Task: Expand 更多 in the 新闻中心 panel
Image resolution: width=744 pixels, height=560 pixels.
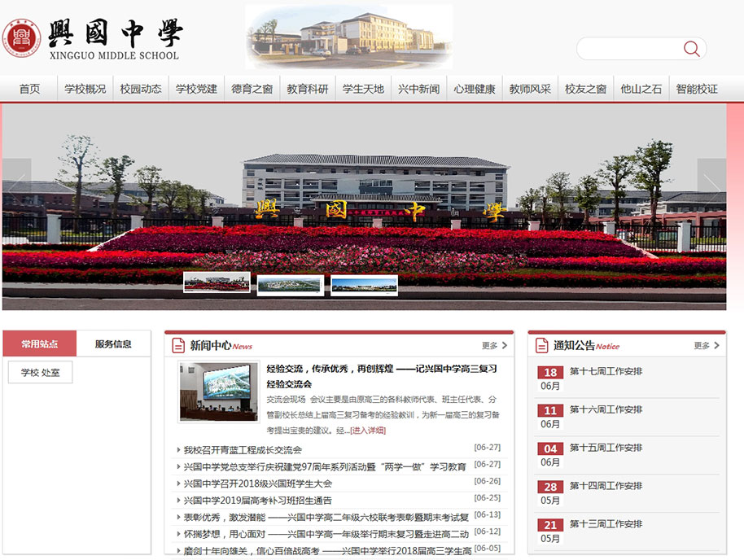Action: coord(494,345)
